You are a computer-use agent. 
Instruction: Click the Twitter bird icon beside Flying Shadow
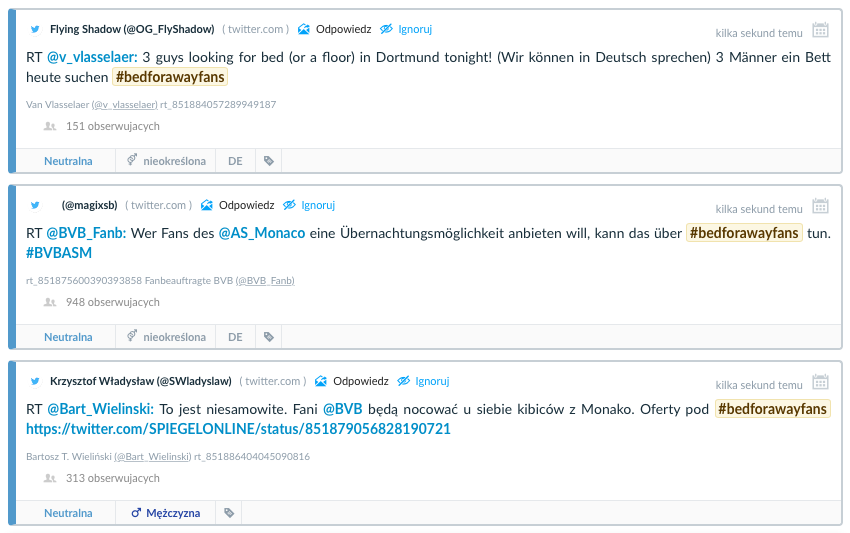point(35,29)
